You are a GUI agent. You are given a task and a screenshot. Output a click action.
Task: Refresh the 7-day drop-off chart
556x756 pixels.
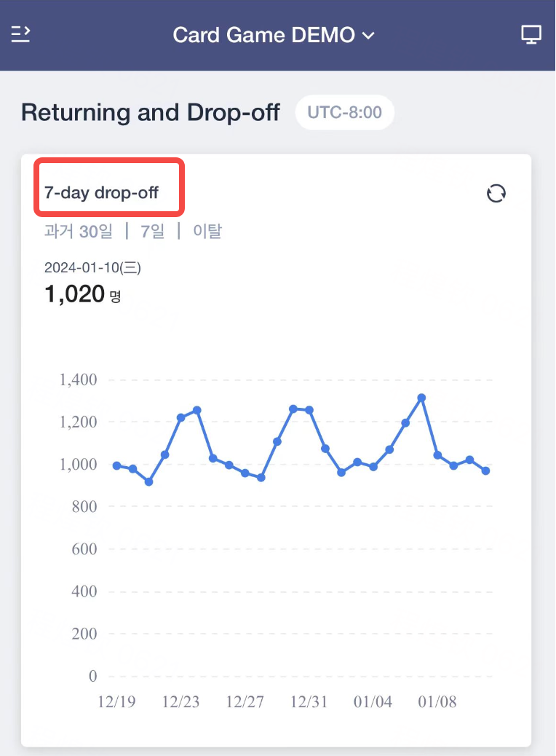pos(496,194)
